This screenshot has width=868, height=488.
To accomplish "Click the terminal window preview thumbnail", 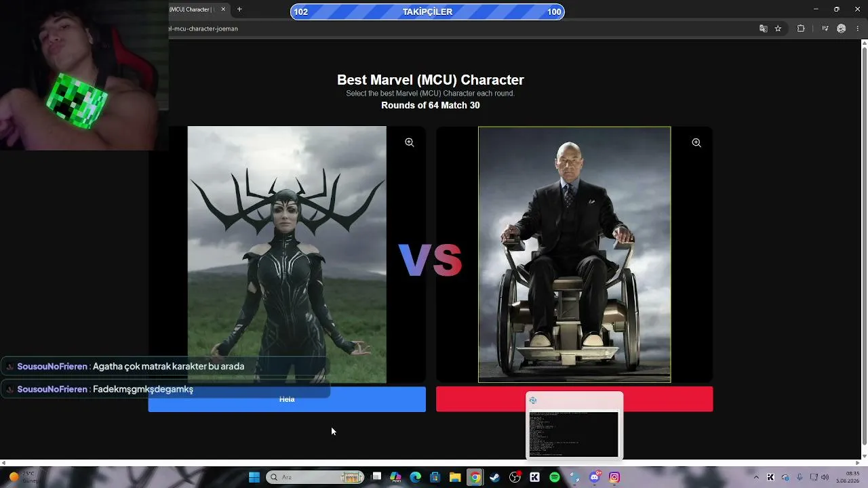I will [574, 426].
